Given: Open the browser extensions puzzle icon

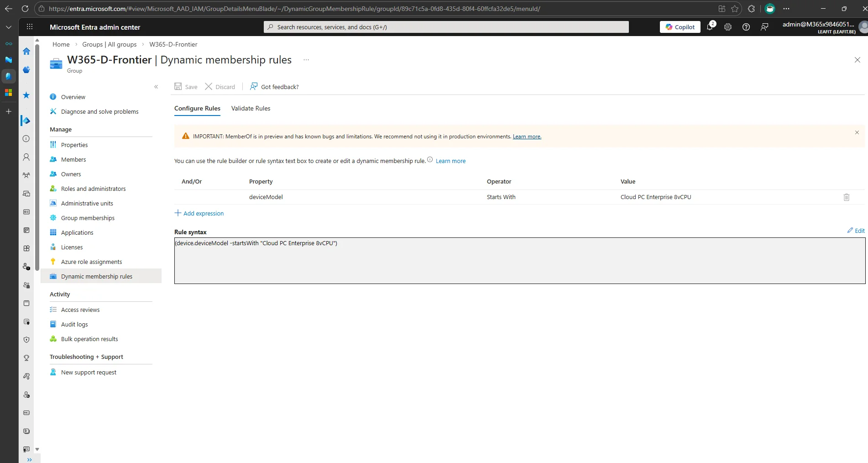Looking at the screenshot, I should pos(751,9).
